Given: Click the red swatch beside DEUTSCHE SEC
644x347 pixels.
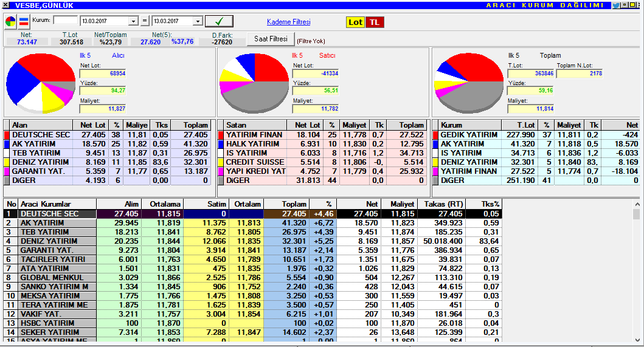Looking at the screenshot, I should [7, 135].
